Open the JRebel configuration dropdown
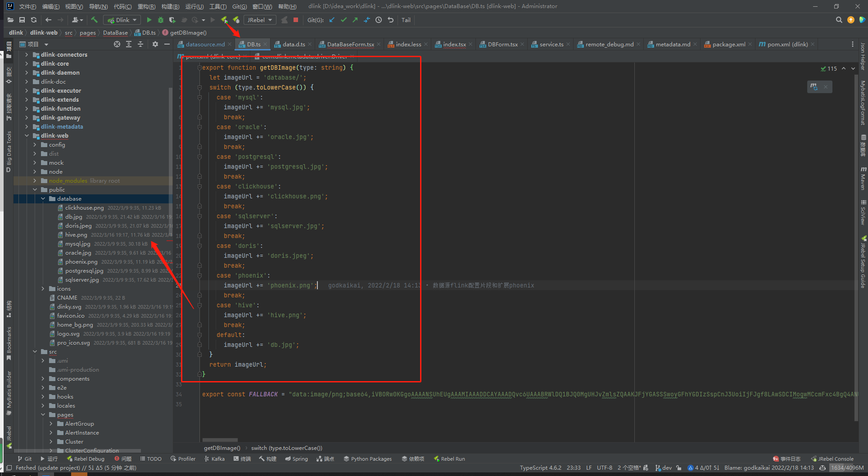Screen dimensions: 868x476 260,20
